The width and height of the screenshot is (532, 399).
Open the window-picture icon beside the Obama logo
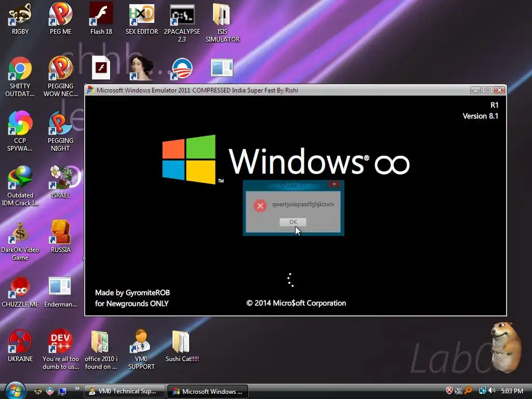222,68
